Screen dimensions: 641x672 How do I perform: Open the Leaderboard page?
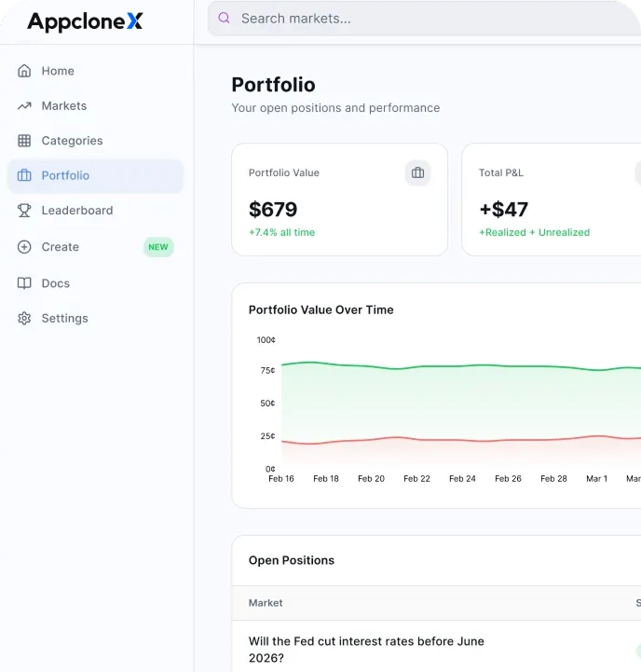point(95,211)
